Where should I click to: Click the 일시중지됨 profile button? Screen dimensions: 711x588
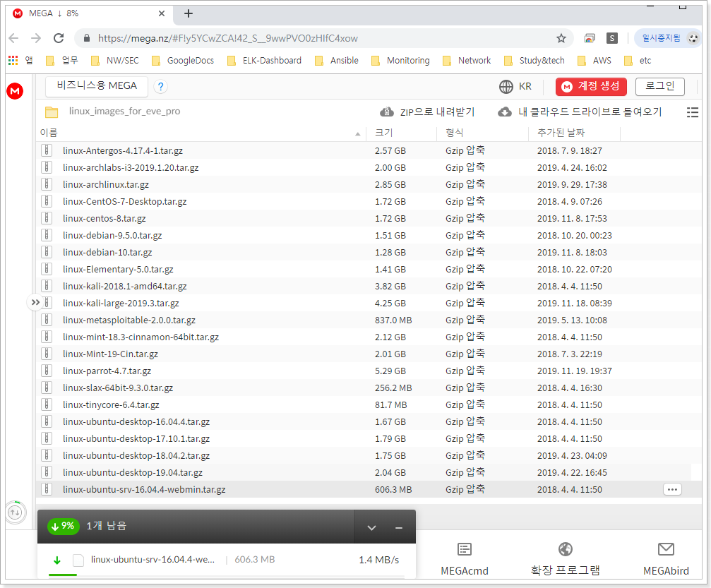coord(667,39)
